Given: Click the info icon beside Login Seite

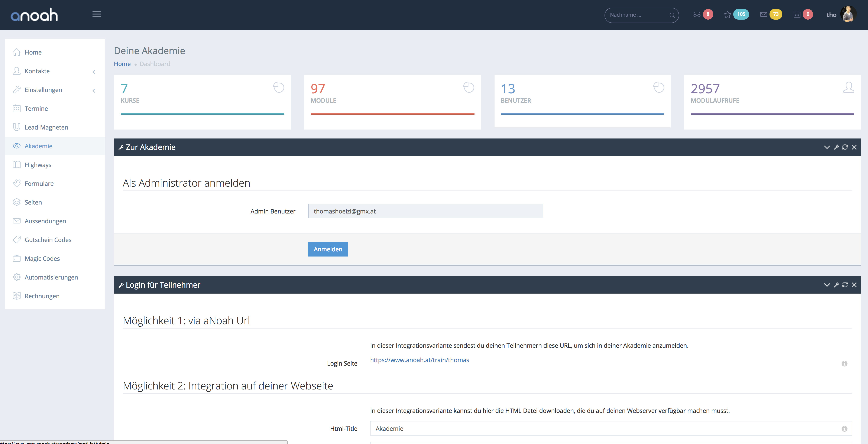Looking at the screenshot, I should [844, 363].
